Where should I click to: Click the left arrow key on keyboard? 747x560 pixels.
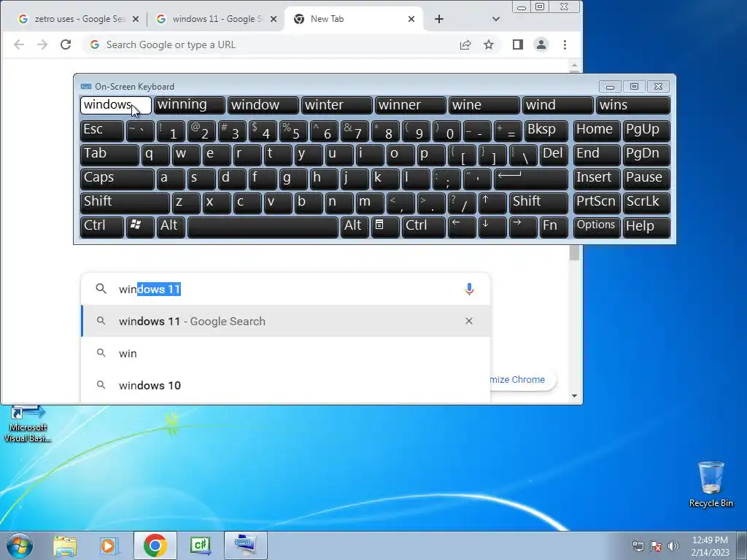click(462, 226)
